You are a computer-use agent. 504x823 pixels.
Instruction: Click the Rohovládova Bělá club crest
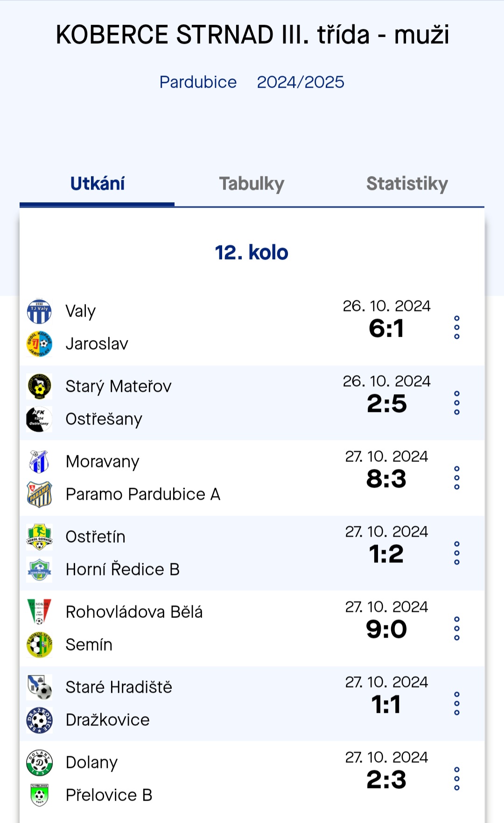tap(39, 612)
